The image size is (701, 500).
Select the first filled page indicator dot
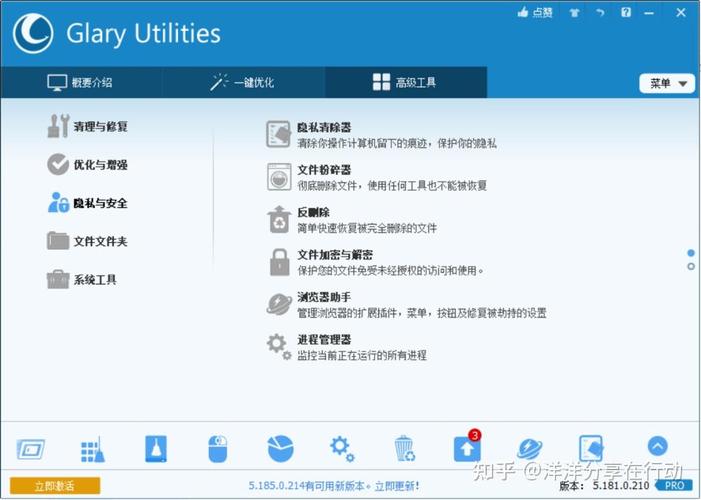coord(691,253)
